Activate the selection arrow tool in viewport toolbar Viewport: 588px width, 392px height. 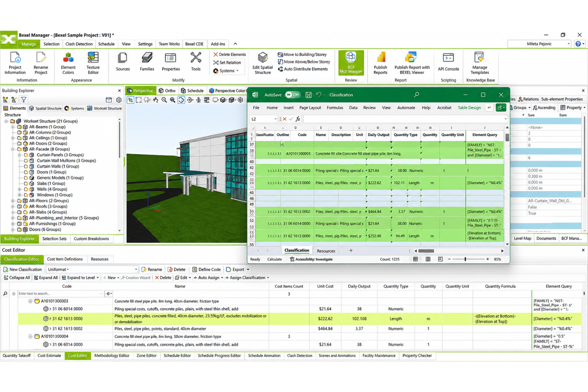click(x=130, y=100)
